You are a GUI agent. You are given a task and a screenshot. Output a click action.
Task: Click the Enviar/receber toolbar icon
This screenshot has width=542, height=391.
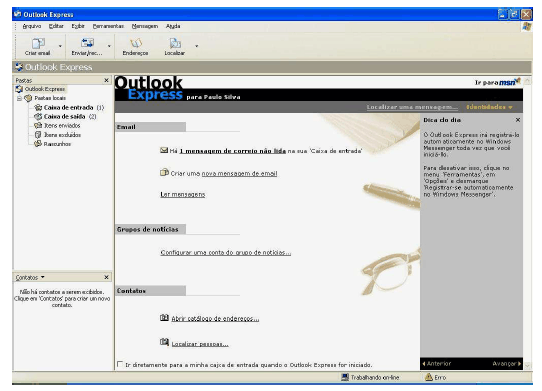click(x=87, y=43)
